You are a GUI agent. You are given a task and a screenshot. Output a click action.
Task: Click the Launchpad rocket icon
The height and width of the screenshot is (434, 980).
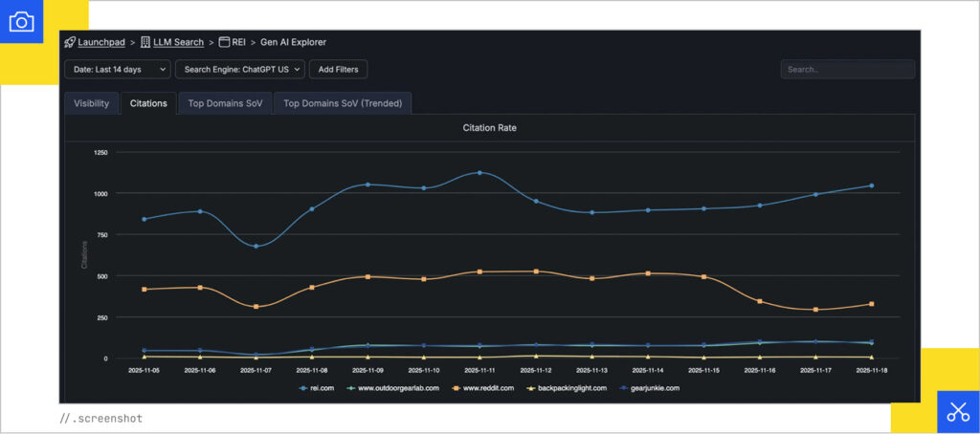70,42
